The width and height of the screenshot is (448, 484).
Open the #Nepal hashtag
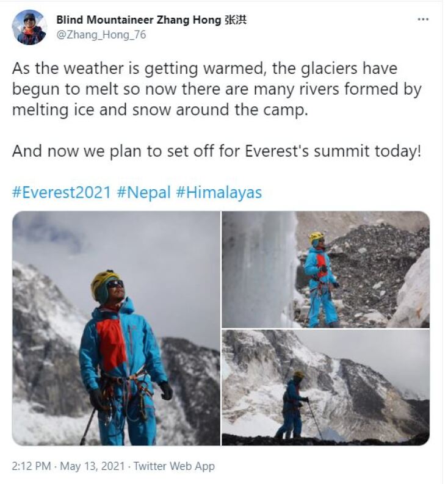pos(143,193)
